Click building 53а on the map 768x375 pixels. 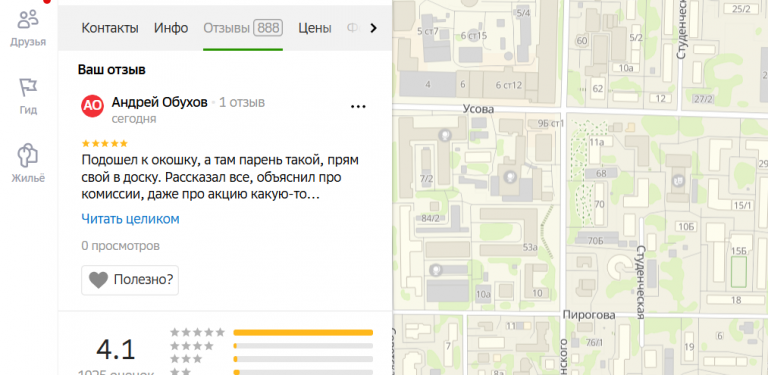(x=529, y=248)
